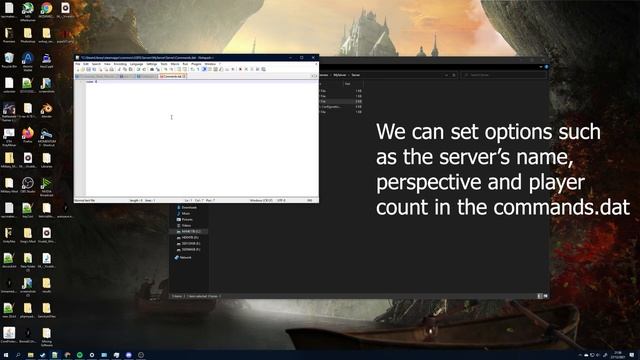This screenshot has height=360, width=640.
Task: Click the Stop Recording macro icon
Action: (246, 69)
